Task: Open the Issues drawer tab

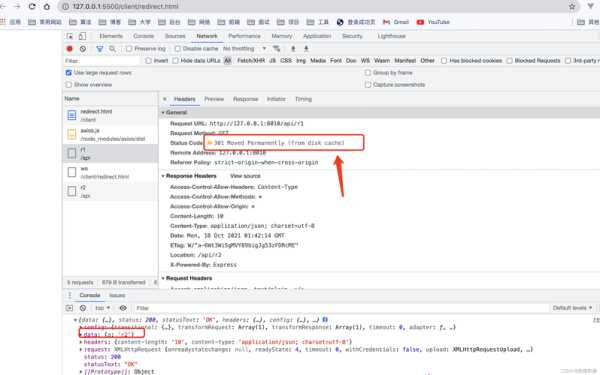Action: [117, 295]
